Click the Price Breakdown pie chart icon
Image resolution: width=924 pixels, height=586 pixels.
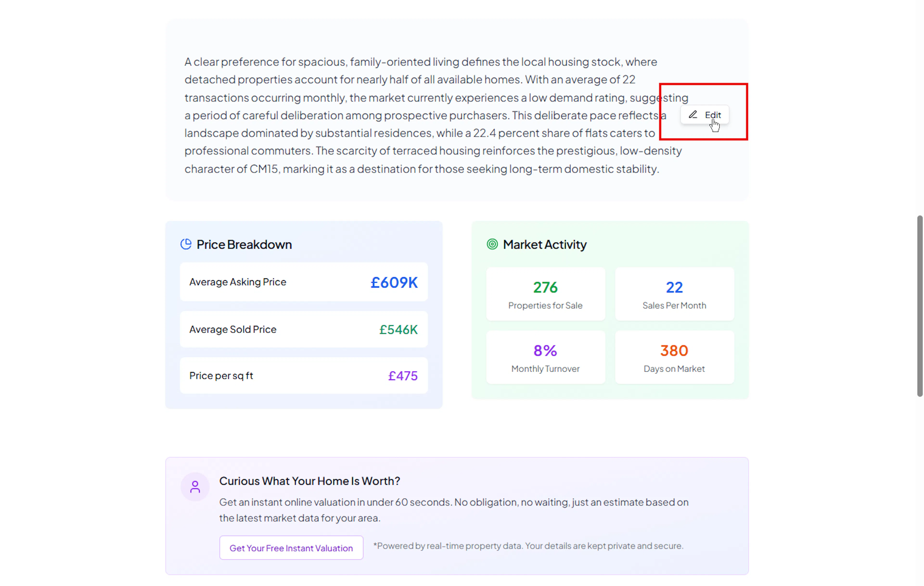tap(186, 244)
